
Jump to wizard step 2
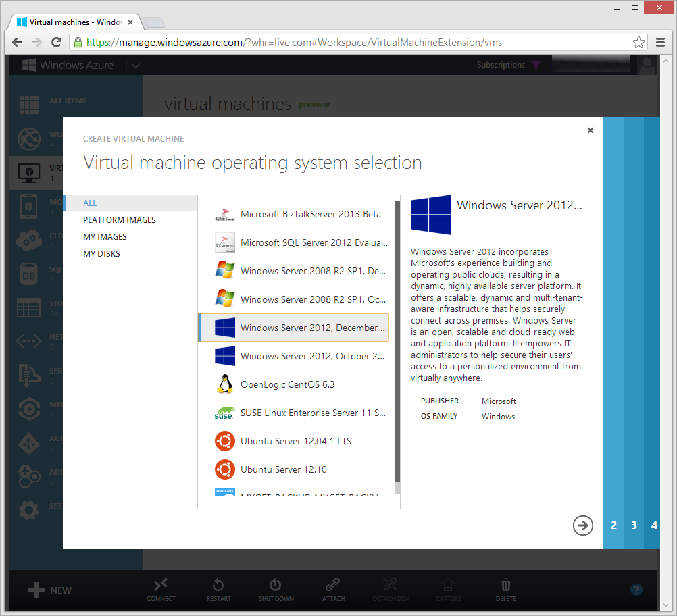[613, 525]
